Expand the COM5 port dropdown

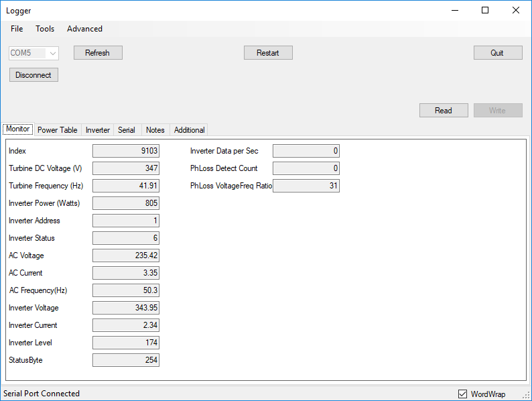[52, 53]
